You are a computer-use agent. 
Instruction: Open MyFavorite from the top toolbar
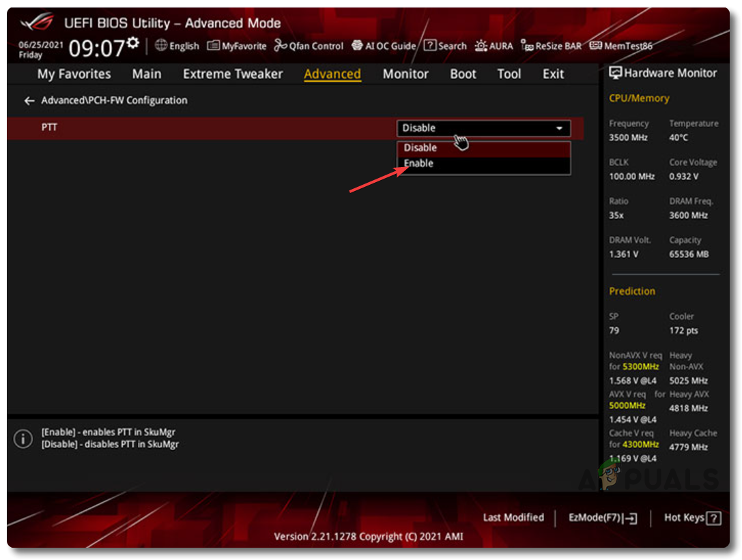[237, 46]
